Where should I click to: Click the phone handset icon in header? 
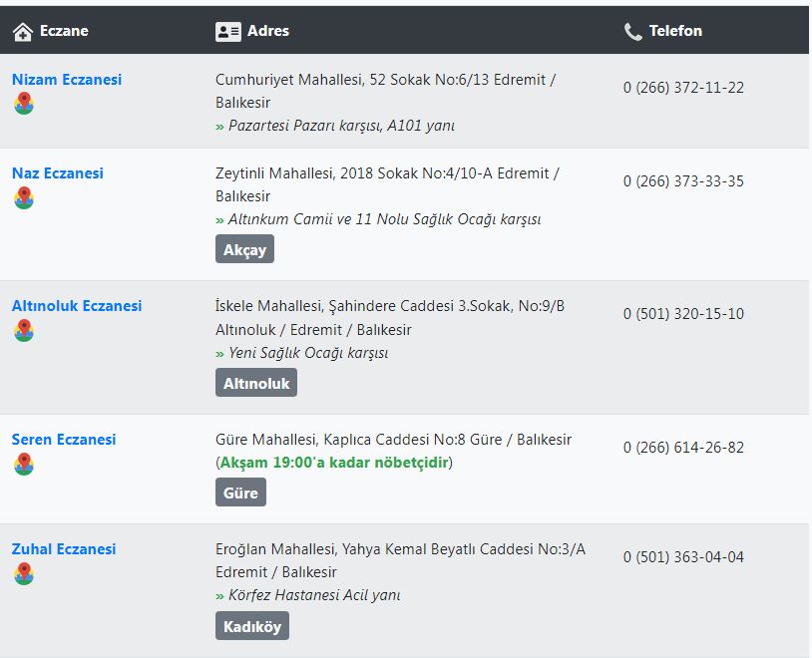[x=632, y=32]
